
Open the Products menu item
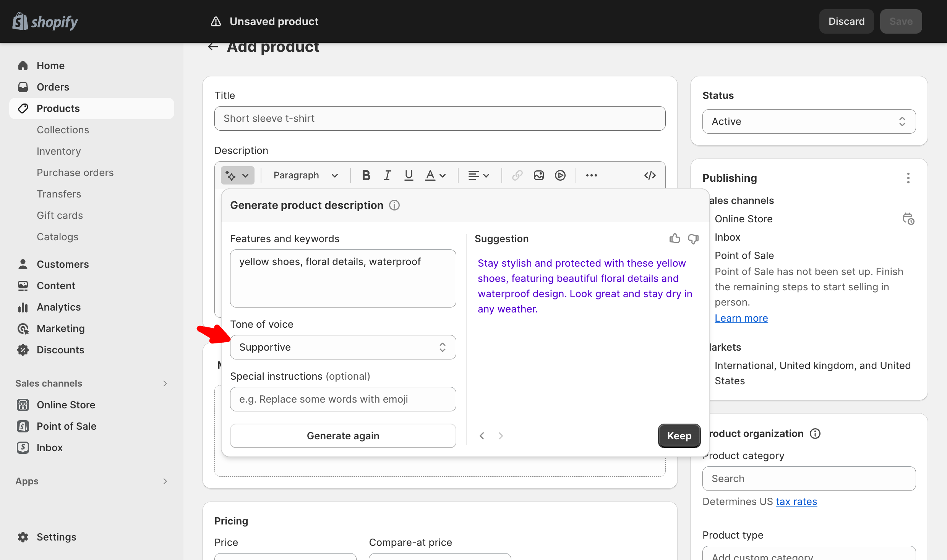58,108
